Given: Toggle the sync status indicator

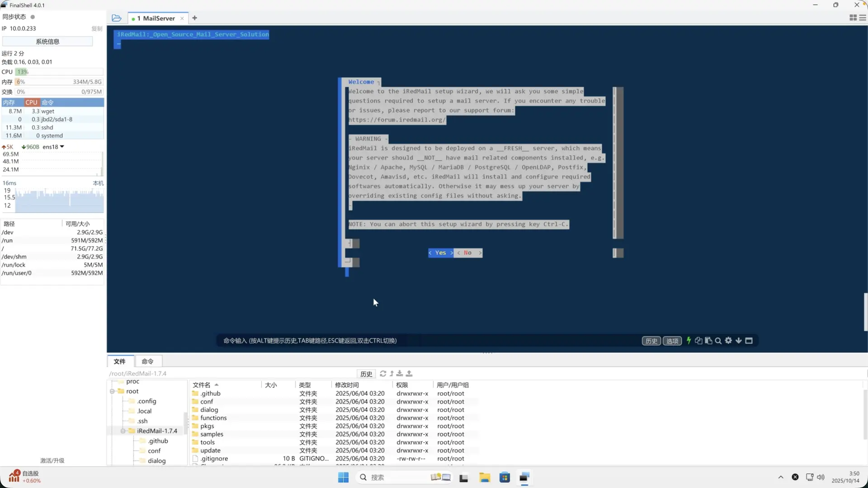Looking at the screenshot, I should pos(33,17).
